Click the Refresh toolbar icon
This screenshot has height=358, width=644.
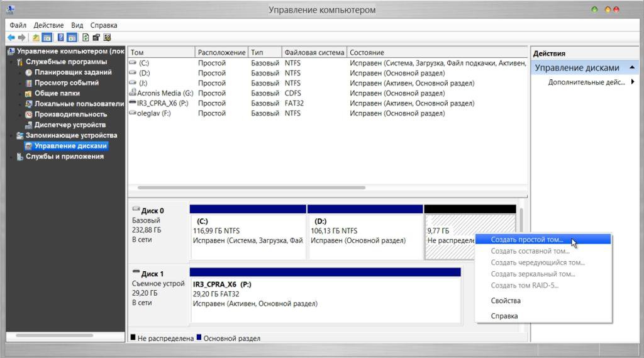point(86,38)
